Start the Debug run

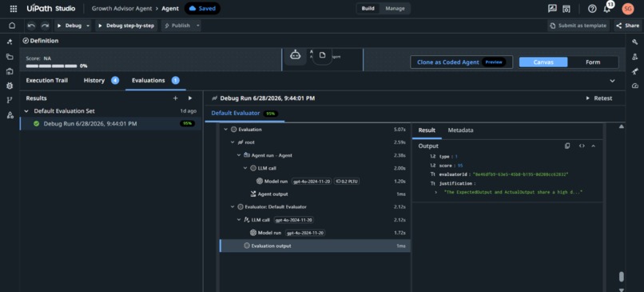point(69,26)
